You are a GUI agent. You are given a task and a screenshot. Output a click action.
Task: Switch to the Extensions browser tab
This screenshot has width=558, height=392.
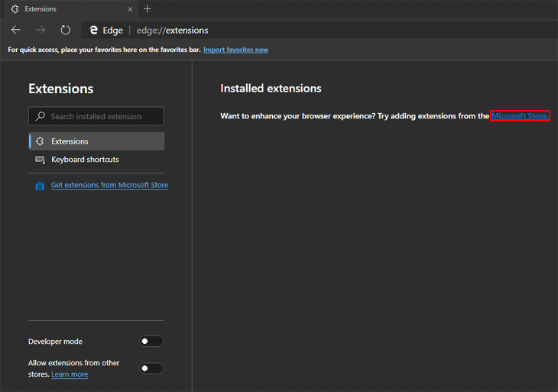point(70,9)
